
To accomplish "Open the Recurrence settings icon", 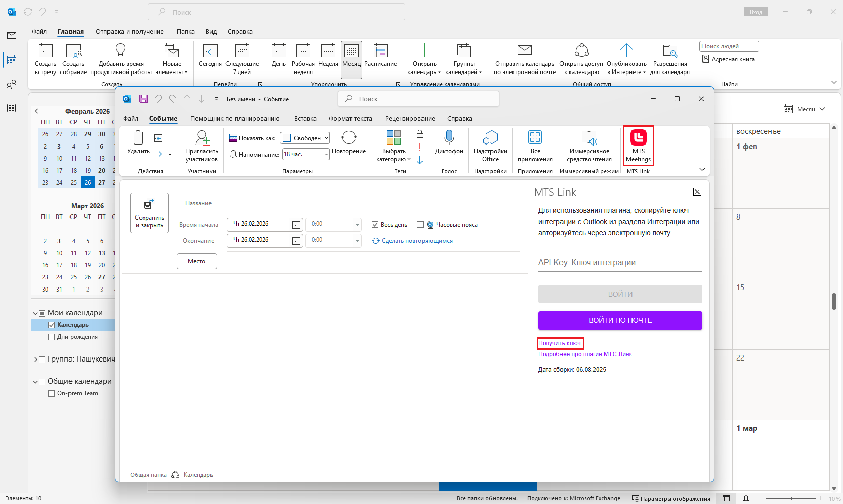I will tap(348, 138).
